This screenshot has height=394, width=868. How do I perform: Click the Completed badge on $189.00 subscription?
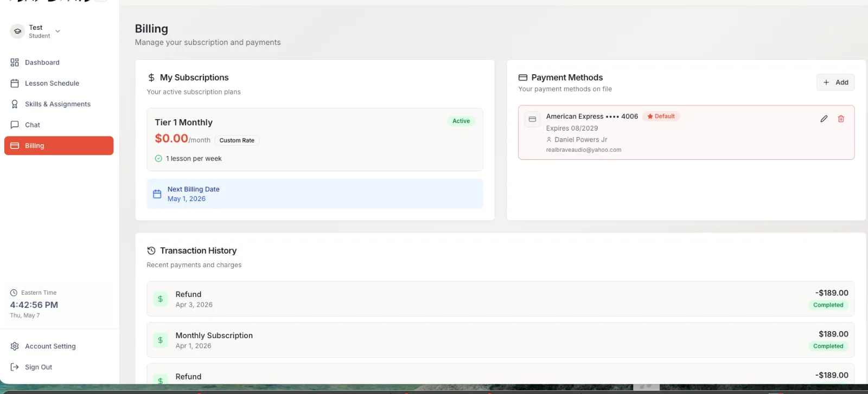tap(828, 346)
